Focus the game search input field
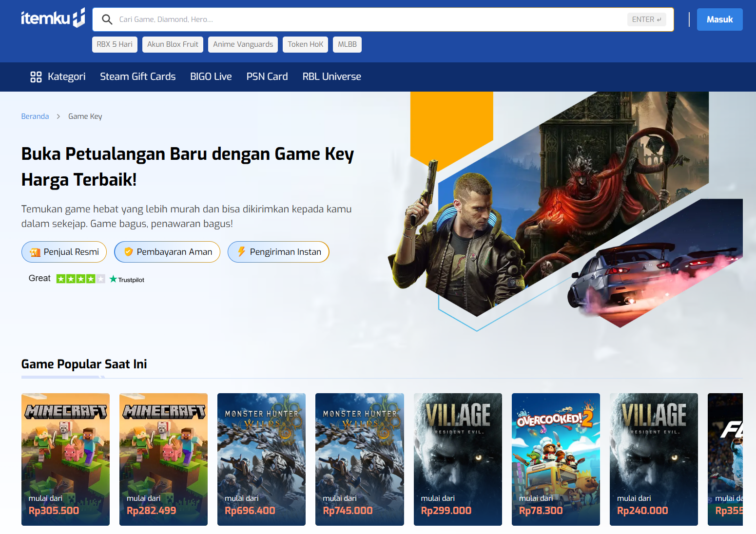Viewport: 756px width, 534px height. (x=370, y=19)
